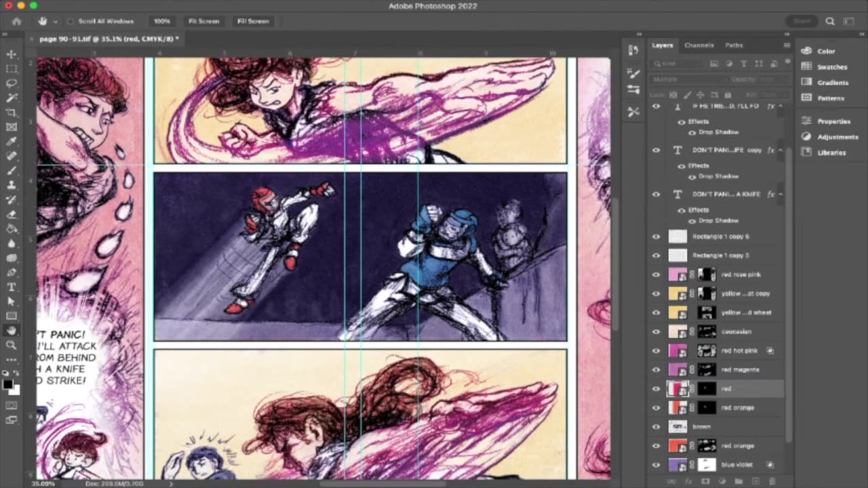Select the Eyedropper tool
Viewport: 868px width, 488px height.
click(12, 142)
